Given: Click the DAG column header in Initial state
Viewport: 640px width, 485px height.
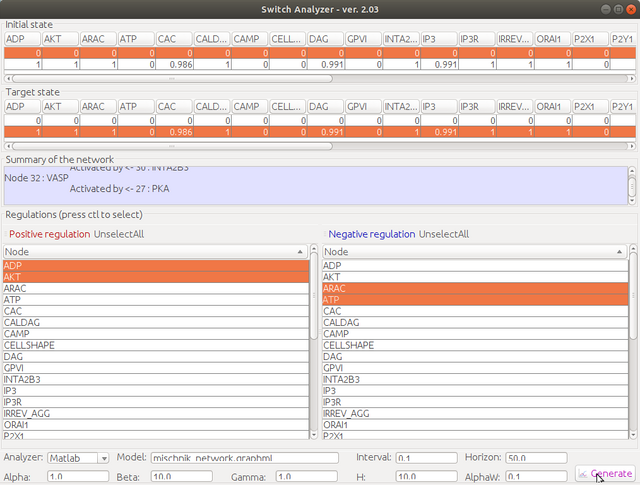Looking at the screenshot, I should coord(325,38).
